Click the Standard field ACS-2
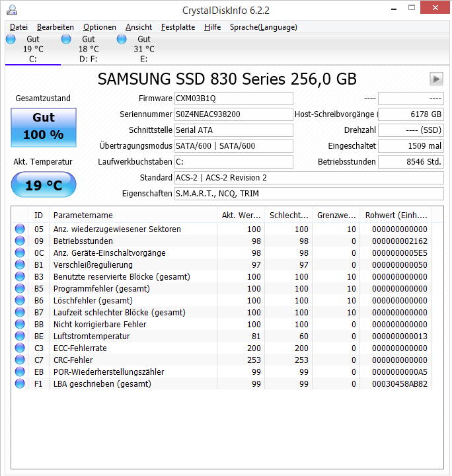 pyautogui.click(x=309, y=178)
